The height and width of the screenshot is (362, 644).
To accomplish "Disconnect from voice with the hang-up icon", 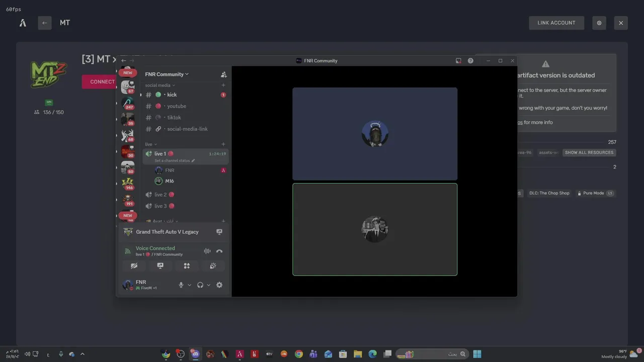I will (219, 251).
